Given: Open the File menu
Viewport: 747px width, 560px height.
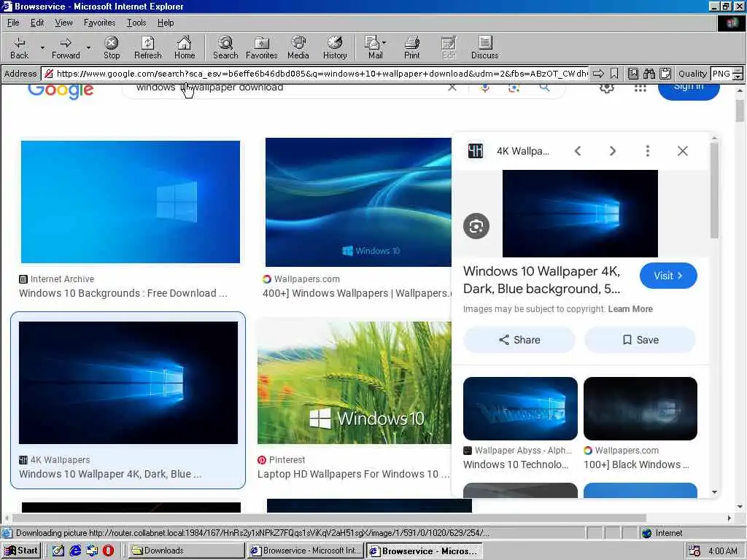Looking at the screenshot, I should [x=13, y=23].
